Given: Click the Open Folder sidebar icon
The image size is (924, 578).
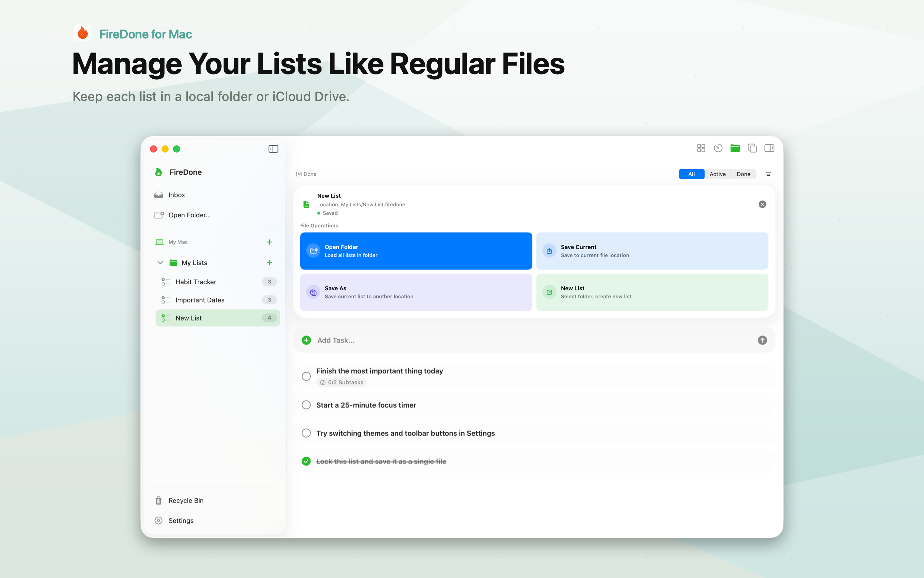Looking at the screenshot, I should 159,215.
